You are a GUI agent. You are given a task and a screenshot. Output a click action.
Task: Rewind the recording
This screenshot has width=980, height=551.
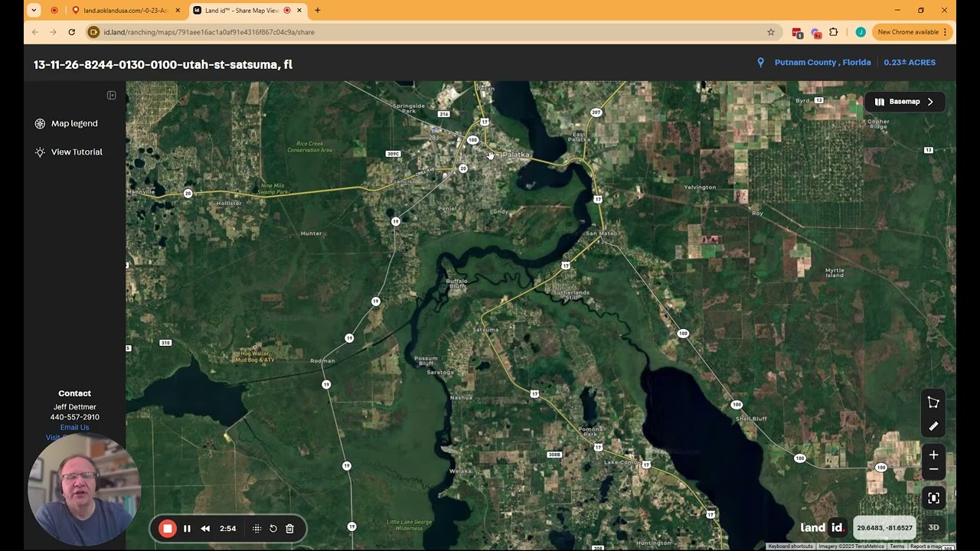pyautogui.click(x=205, y=529)
